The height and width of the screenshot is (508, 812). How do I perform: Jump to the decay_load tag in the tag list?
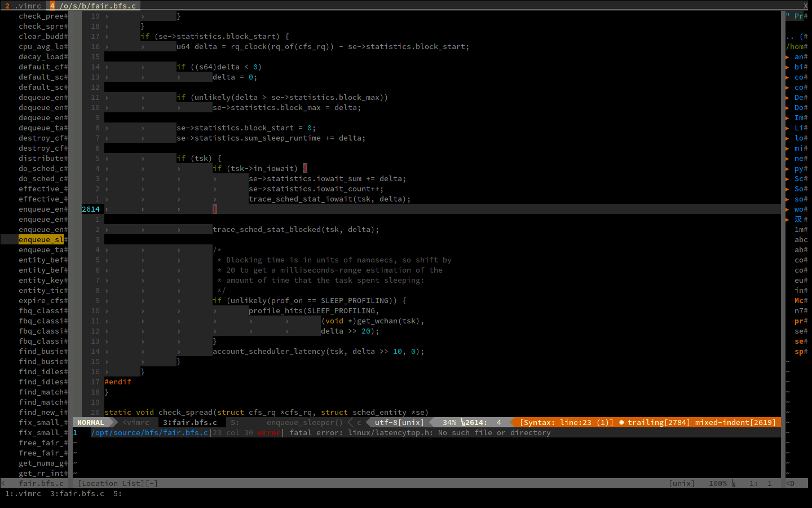coord(41,57)
